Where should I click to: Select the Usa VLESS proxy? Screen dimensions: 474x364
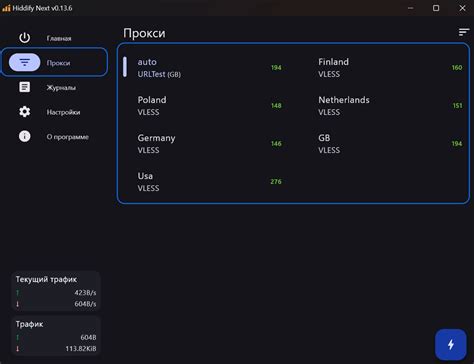203,182
